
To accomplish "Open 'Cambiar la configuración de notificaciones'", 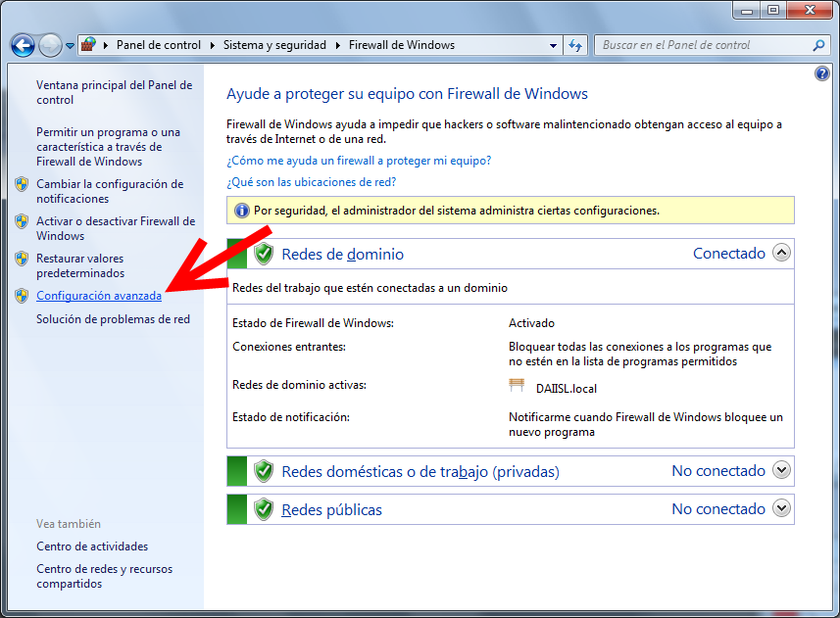I will tap(110, 192).
